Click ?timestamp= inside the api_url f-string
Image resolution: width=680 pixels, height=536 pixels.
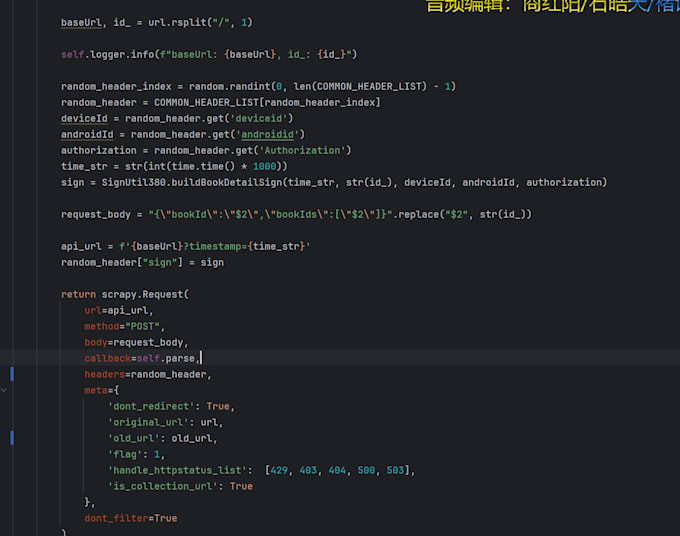click(215, 247)
